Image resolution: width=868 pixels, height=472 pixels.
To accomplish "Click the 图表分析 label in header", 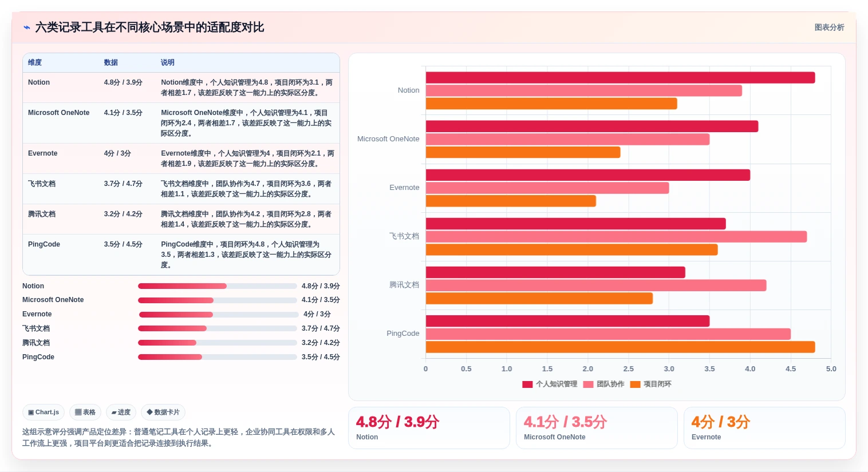I will click(829, 27).
